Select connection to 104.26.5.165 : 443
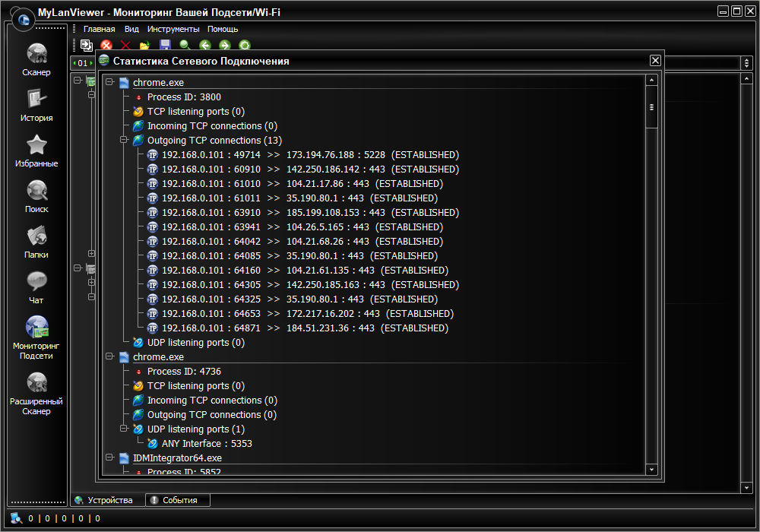This screenshot has height=532, width=760. click(x=302, y=227)
